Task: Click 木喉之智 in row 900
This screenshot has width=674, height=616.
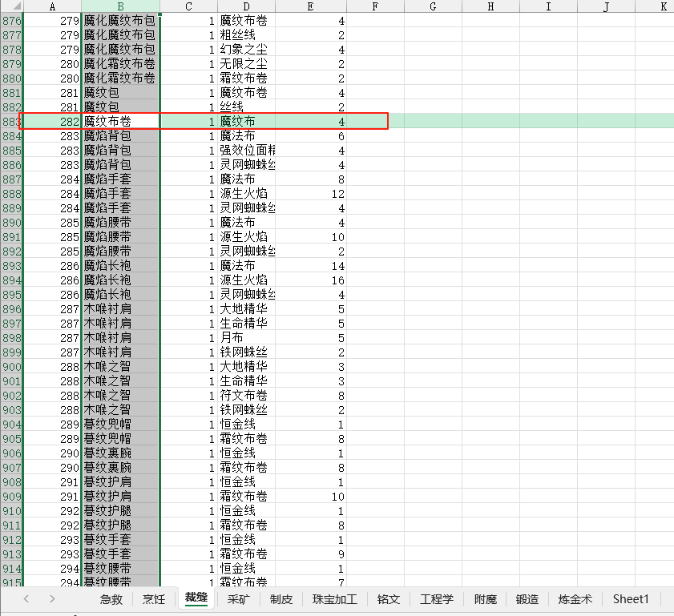Action: (x=120, y=367)
